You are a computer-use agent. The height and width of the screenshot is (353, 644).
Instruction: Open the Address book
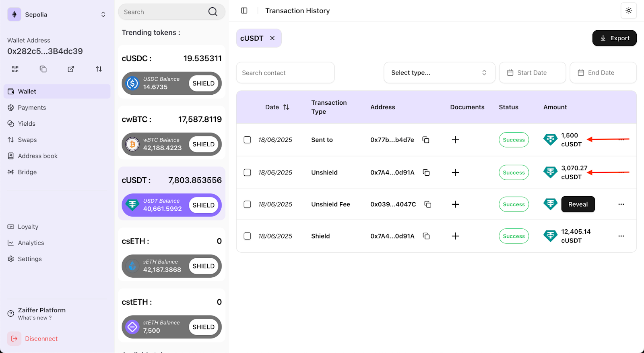[x=57, y=156]
